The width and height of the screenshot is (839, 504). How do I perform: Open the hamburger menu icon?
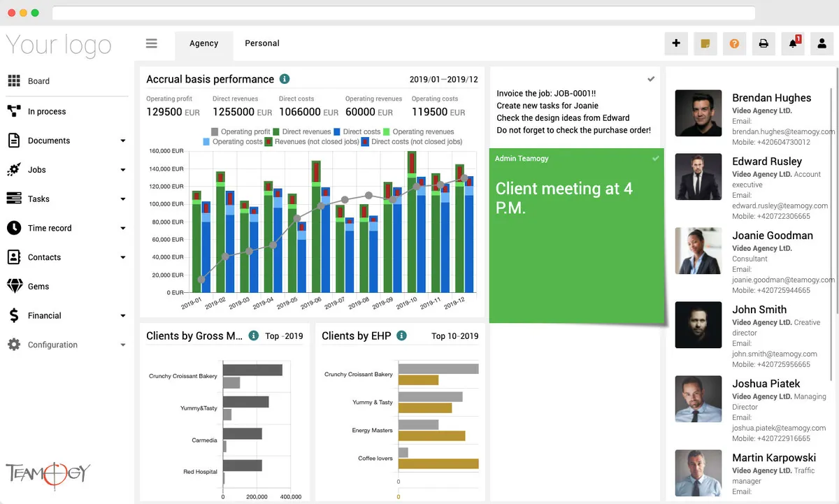(151, 43)
